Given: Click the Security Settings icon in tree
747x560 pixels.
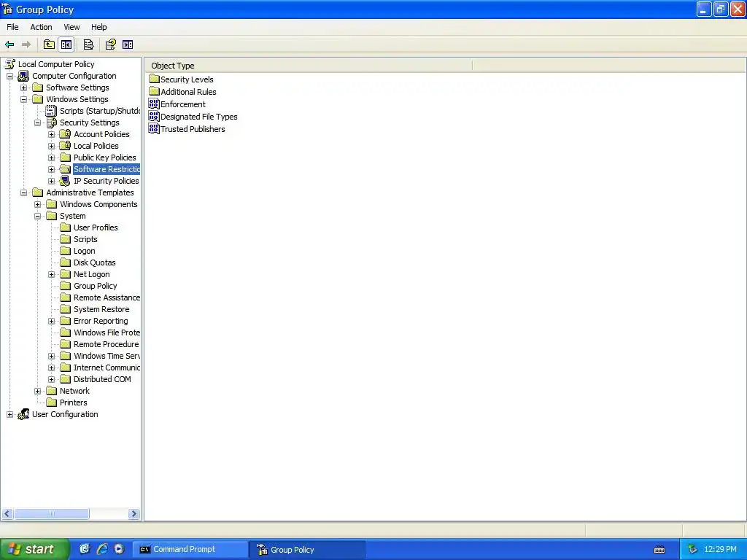Looking at the screenshot, I should pos(52,122).
